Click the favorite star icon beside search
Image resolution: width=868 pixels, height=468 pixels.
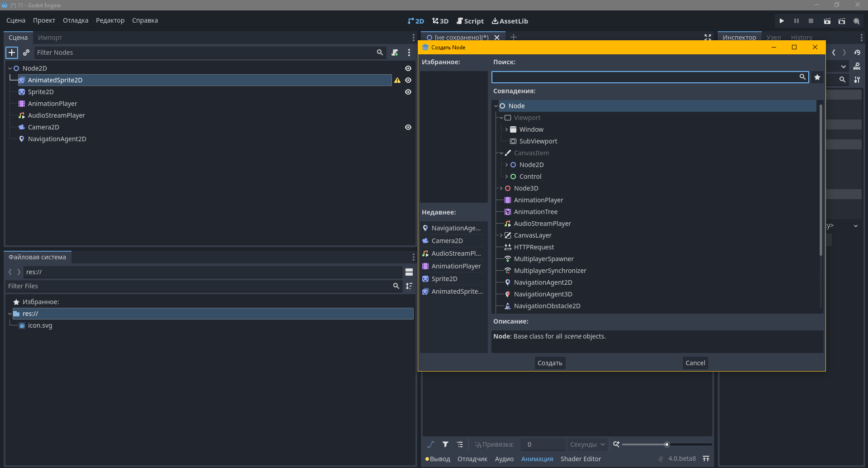[817, 77]
